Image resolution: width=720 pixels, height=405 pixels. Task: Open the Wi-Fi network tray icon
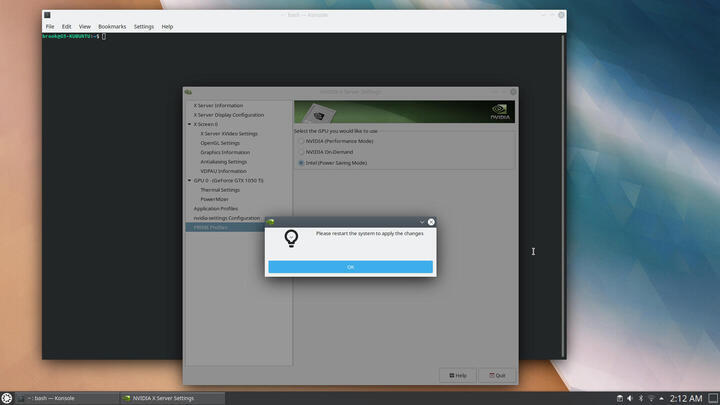[651, 398]
